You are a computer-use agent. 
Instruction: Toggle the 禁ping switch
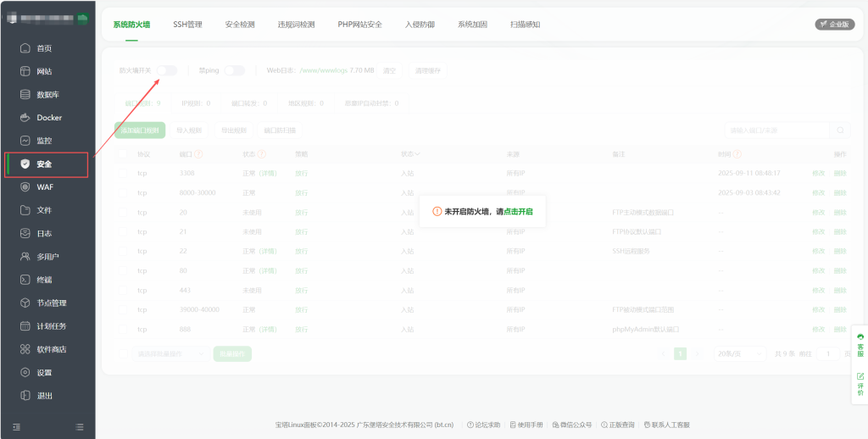click(234, 70)
